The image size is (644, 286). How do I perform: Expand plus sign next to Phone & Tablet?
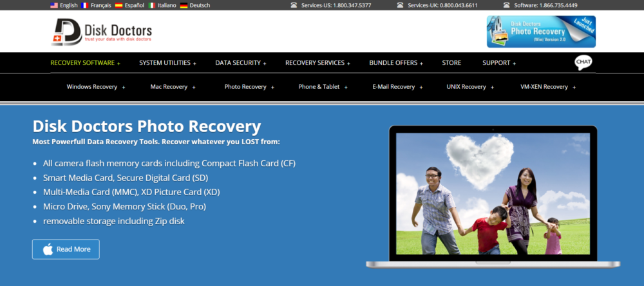pyautogui.click(x=346, y=88)
